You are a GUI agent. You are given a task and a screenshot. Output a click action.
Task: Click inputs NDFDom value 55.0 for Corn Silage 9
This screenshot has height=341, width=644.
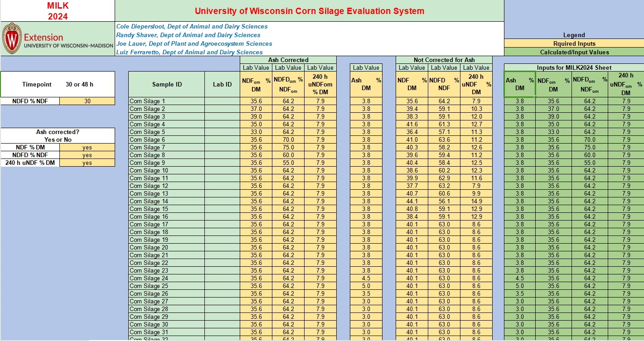point(590,163)
